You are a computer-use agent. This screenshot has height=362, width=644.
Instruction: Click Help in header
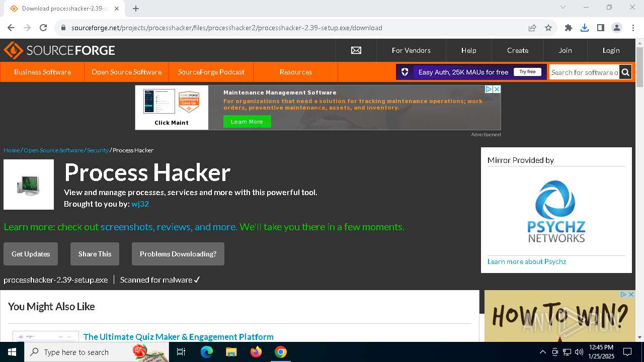tap(469, 50)
